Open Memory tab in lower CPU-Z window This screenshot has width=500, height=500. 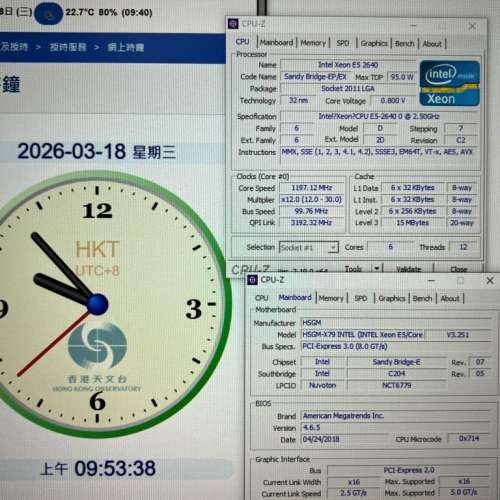click(331, 298)
